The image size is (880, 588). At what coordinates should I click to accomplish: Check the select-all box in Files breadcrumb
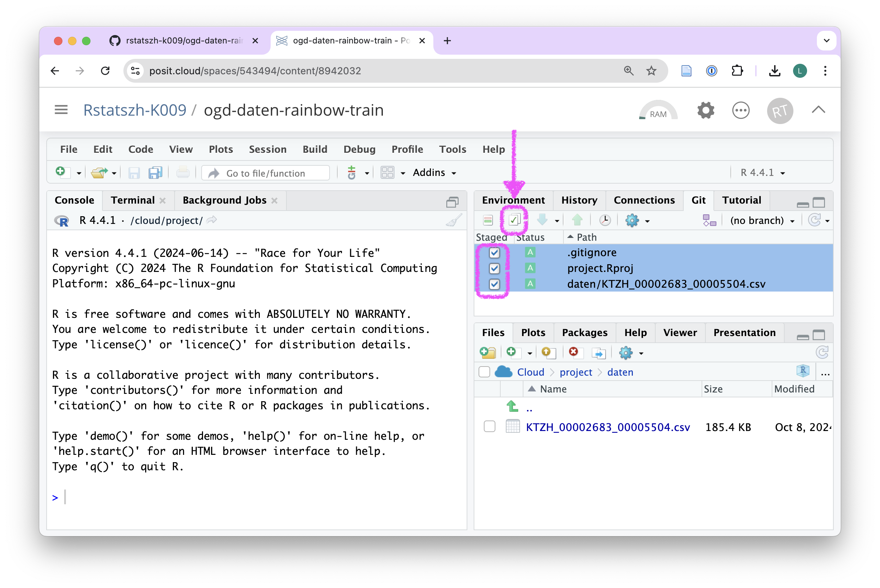pyautogui.click(x=484, y=372)
